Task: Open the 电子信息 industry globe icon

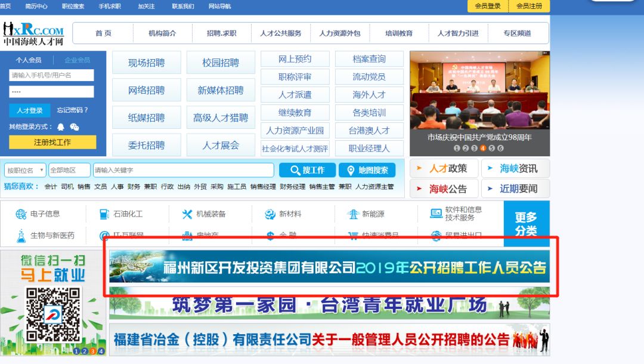Action: point(21,214)
